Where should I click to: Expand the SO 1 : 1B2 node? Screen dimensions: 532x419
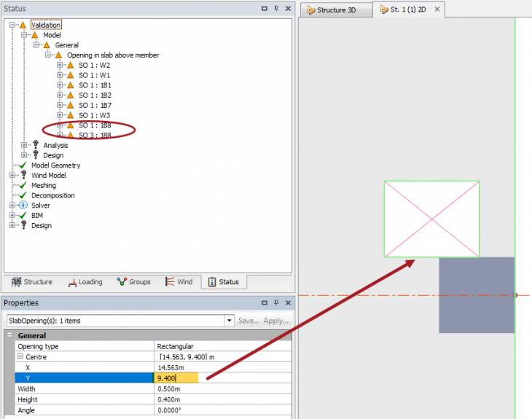pyautogui.click(x=60, y=95)
